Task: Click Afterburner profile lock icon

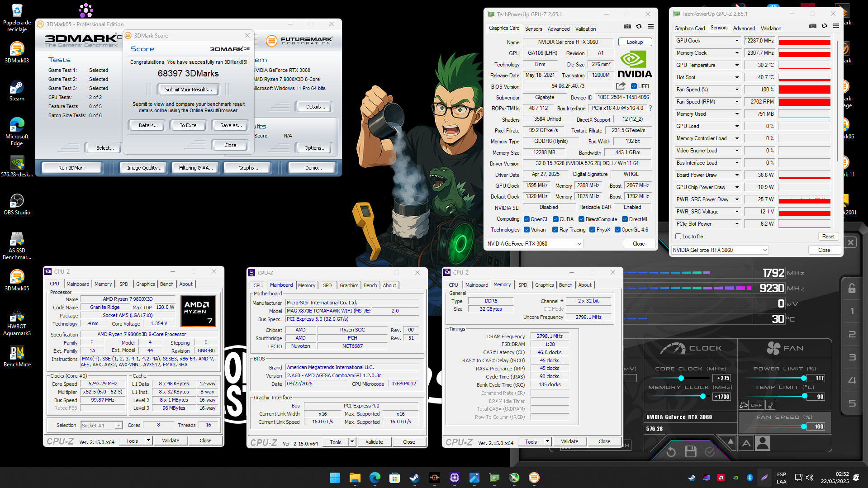Action: click(x=852, y=288)
